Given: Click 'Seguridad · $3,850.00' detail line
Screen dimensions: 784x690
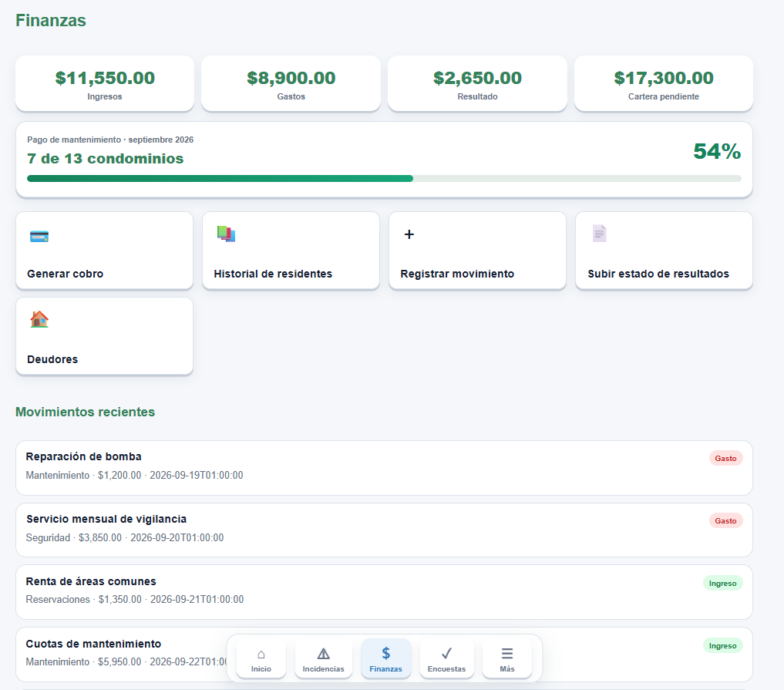Looking at the screenshot, I should [x=125, y=538].
